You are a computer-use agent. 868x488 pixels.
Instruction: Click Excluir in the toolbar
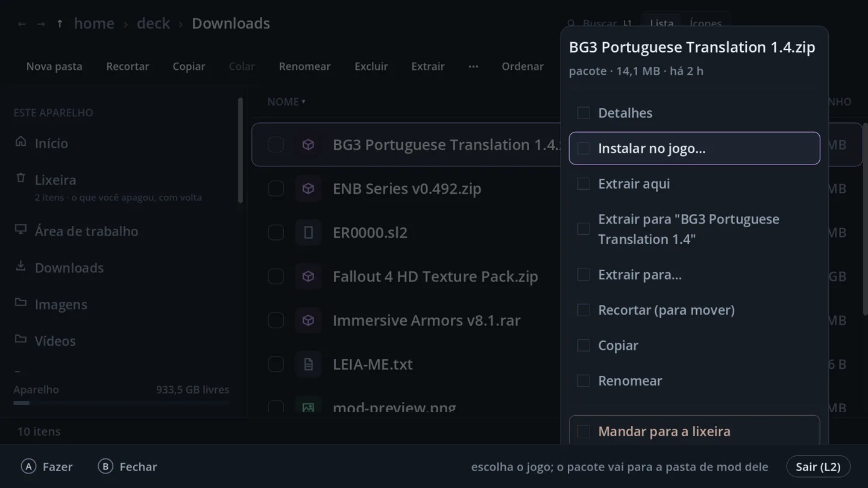tap(371, 66)
